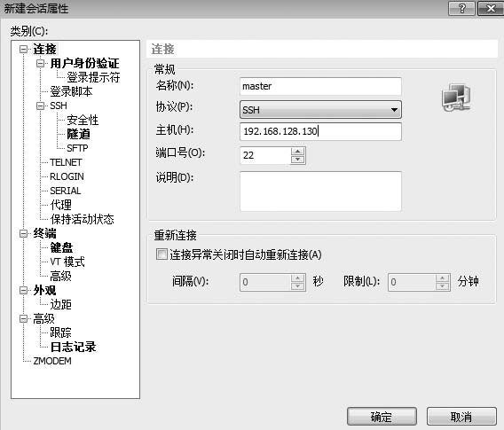504x430 pixels.
Task: Enable auto reconnect on abnormal close checkbox
Action: (x=161, y=254)
